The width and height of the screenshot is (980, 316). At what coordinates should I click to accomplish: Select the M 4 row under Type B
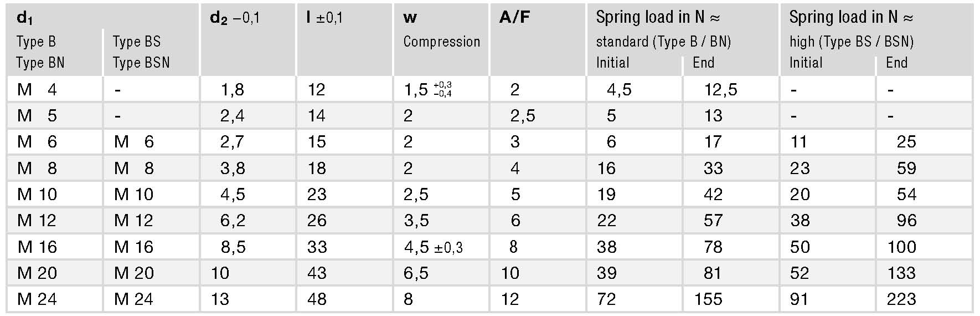click(37, 89)
